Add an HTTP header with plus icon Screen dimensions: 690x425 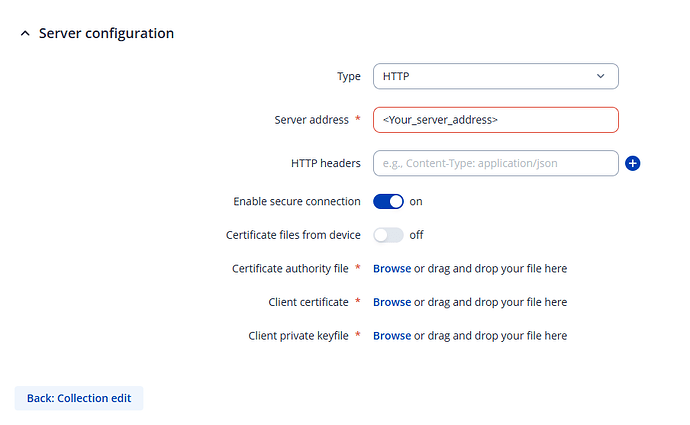tap(632, 163)
